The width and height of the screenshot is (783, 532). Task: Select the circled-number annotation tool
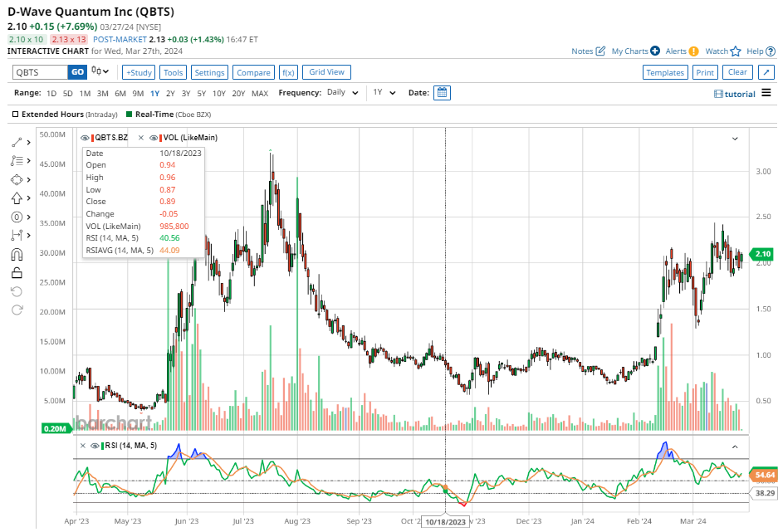pos(17,217)
